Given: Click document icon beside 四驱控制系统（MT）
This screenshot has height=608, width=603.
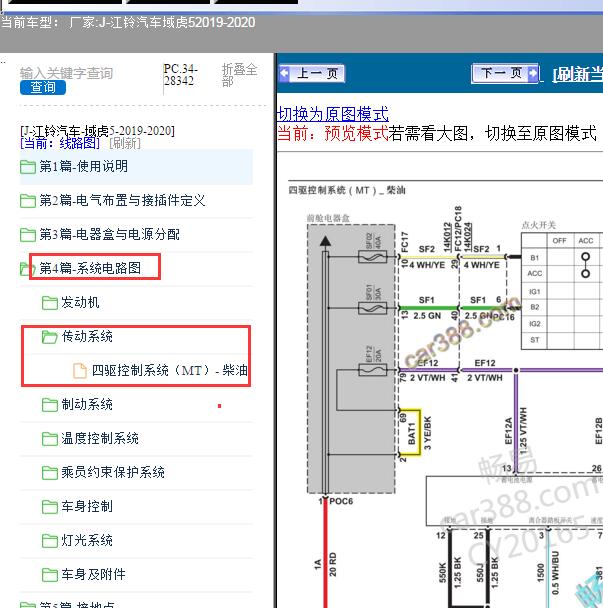Looking at the screenshot, I should coord(80,370).
